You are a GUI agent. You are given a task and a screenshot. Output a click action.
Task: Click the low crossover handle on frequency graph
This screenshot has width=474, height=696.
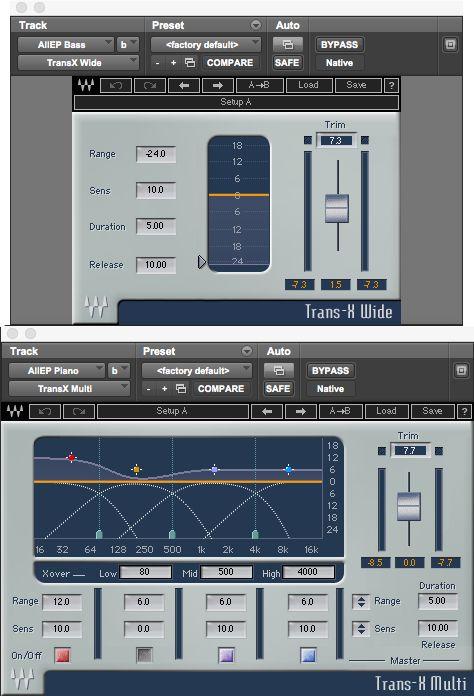coord(99,534)
